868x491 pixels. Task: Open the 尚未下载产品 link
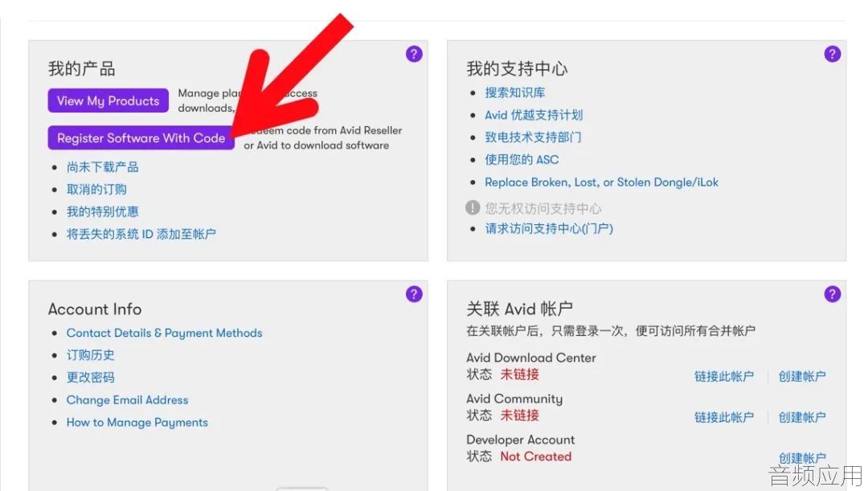click(102, 167)
